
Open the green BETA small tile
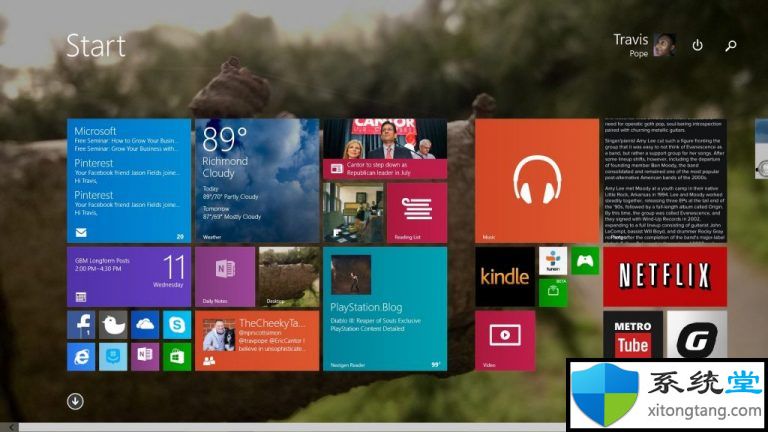(553, 293)
